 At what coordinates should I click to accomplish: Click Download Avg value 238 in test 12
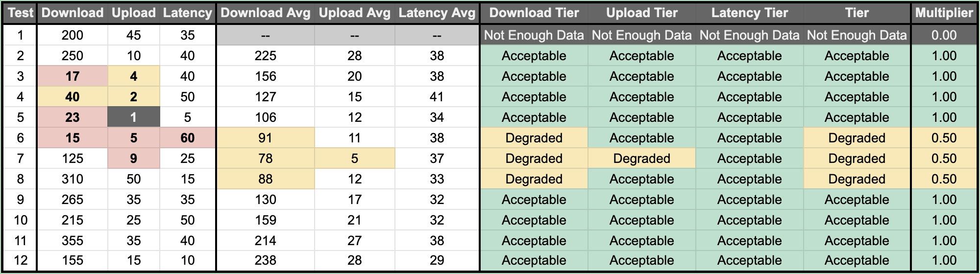click(x=265, y=260)
